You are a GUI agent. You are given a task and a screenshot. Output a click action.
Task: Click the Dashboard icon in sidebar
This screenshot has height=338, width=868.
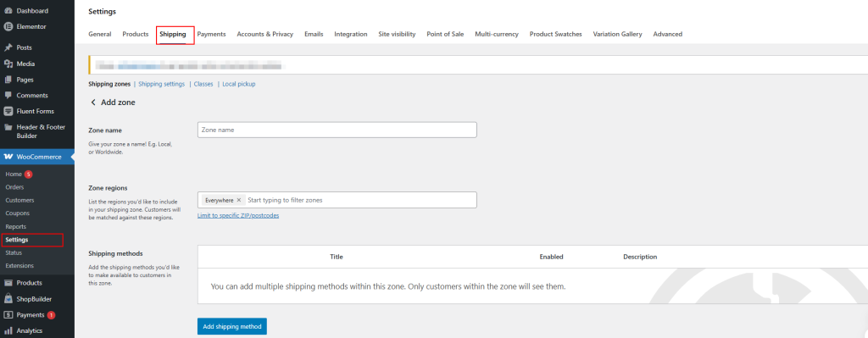pyautogui.click(x=8, y=10)
